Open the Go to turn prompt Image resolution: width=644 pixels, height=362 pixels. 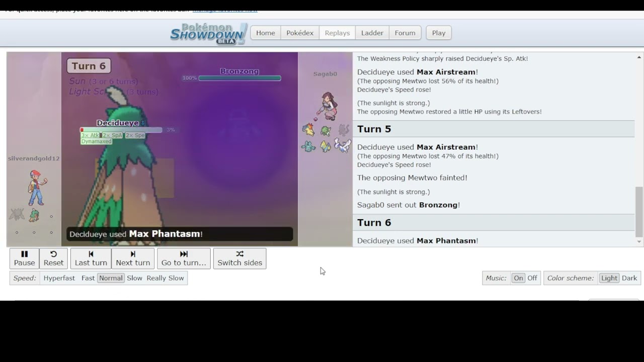coord(184,258)
